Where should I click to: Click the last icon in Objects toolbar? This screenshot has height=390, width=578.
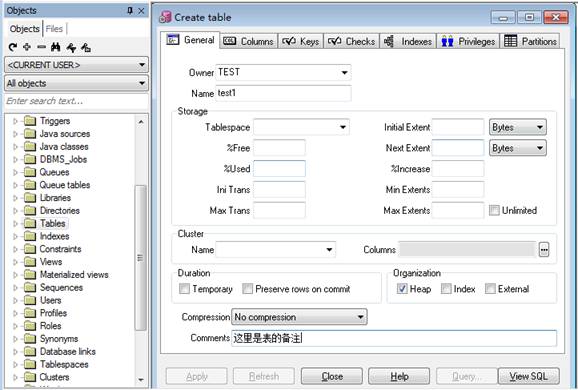tap(86, 47)
